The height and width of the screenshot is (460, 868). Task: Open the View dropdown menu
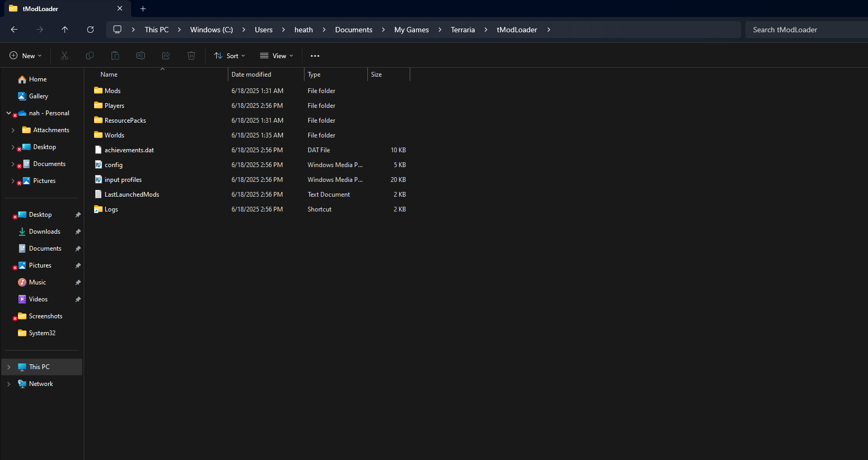276,56
